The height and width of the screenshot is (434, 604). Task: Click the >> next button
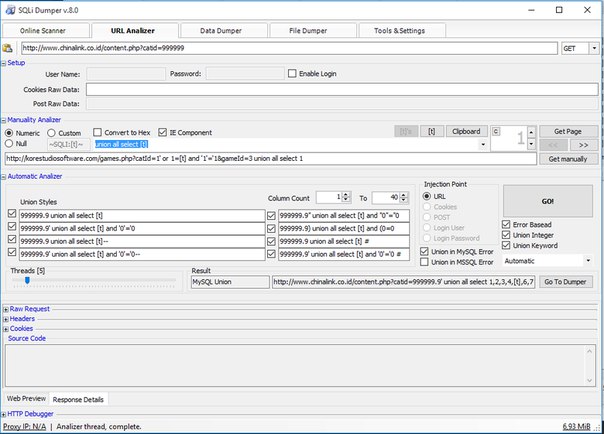[584, 145]
